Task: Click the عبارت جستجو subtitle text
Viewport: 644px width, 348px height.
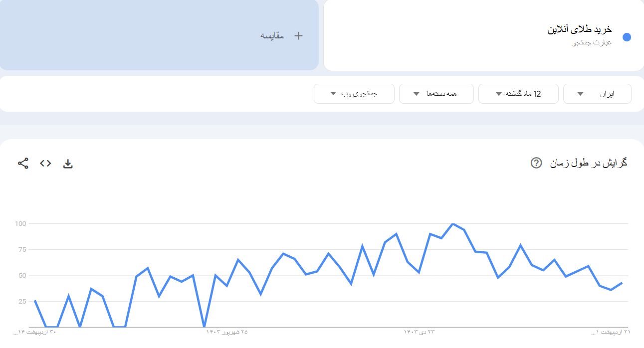Action: 592,43
